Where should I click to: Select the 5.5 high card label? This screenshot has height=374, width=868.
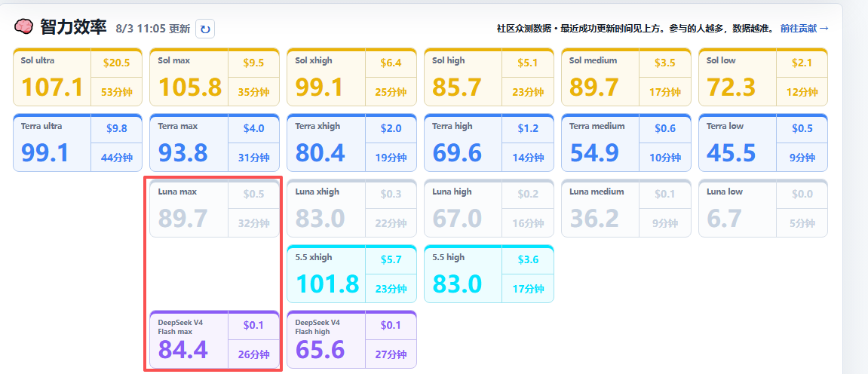(449, 256)
